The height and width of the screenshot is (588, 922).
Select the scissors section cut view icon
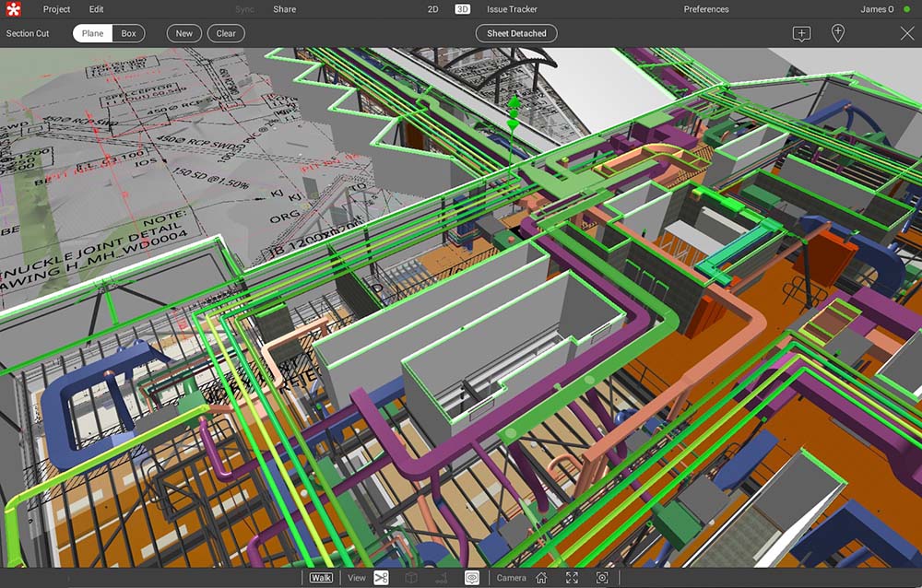(x=381, y=578)
